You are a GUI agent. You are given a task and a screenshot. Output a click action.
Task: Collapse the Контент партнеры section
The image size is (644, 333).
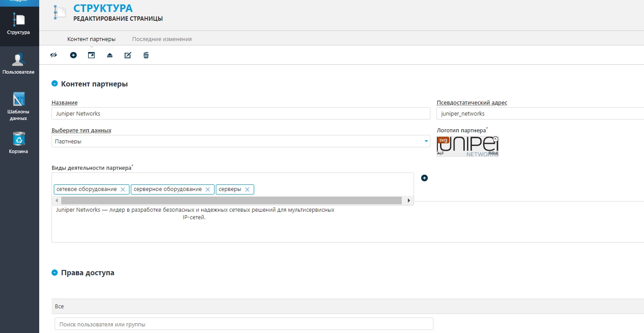pos(55,83)
